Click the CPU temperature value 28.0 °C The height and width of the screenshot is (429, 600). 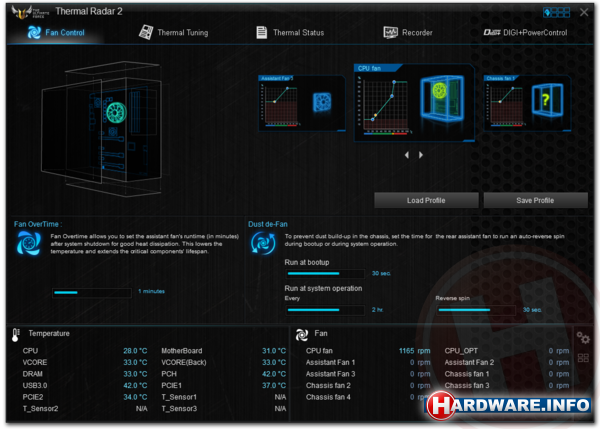(135, 351)
